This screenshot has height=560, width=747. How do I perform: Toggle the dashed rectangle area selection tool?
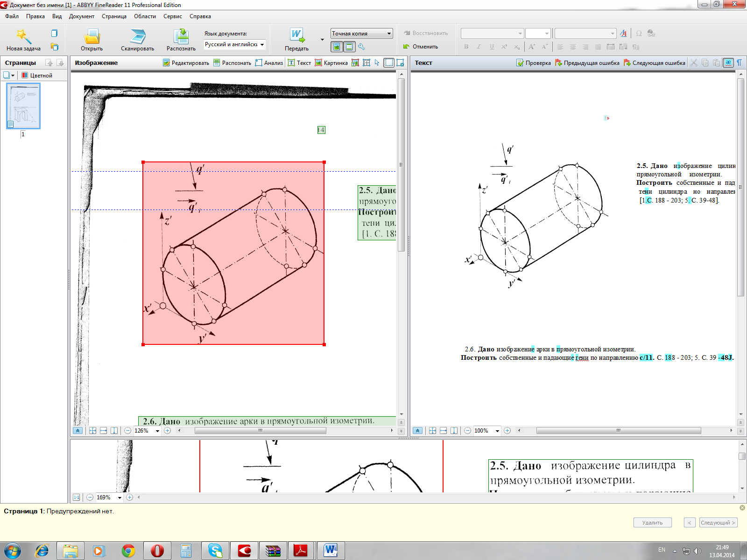tap(389, 63)
